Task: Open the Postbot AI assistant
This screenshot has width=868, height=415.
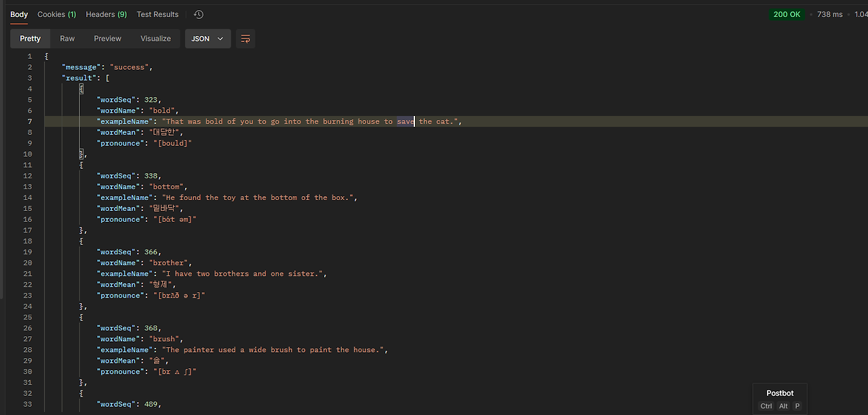Action: point(779,393)
